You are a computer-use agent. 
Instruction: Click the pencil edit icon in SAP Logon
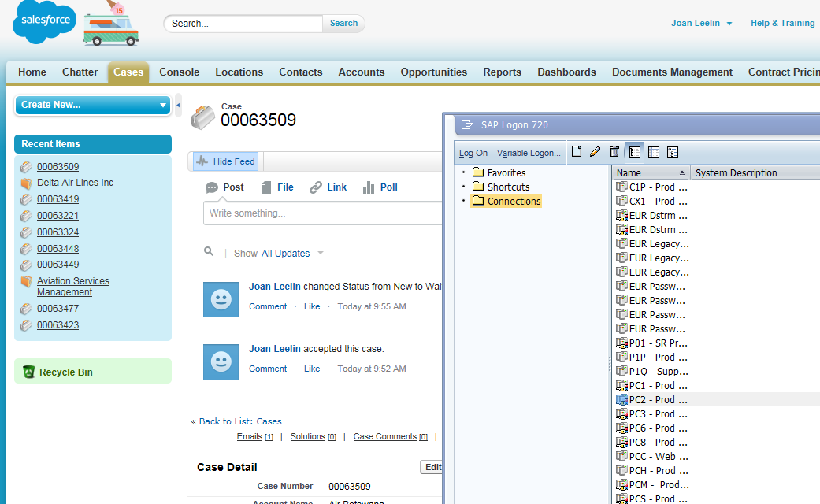coord(596,152)
